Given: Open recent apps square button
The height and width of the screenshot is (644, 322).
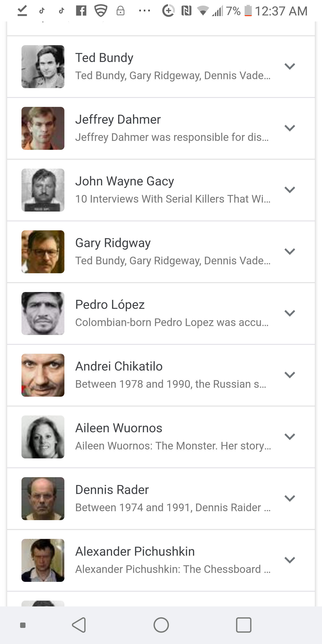Looking at the screenshot, I should pyautogui.click(x=244, y=625).
